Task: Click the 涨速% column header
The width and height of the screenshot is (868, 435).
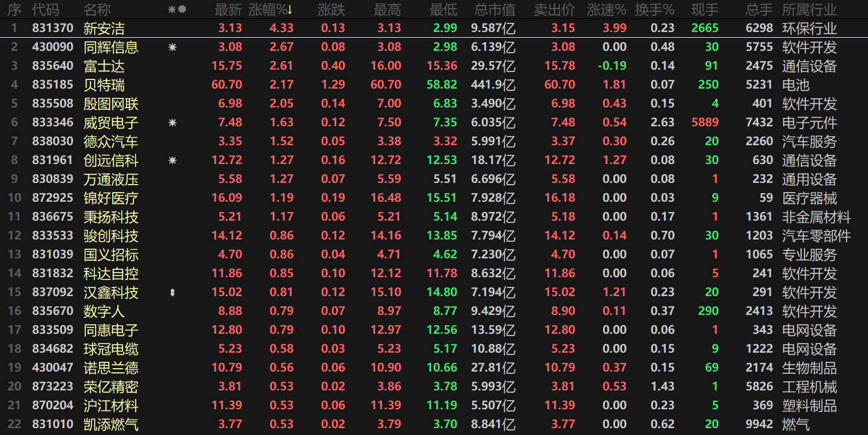Action: (607, 10)
